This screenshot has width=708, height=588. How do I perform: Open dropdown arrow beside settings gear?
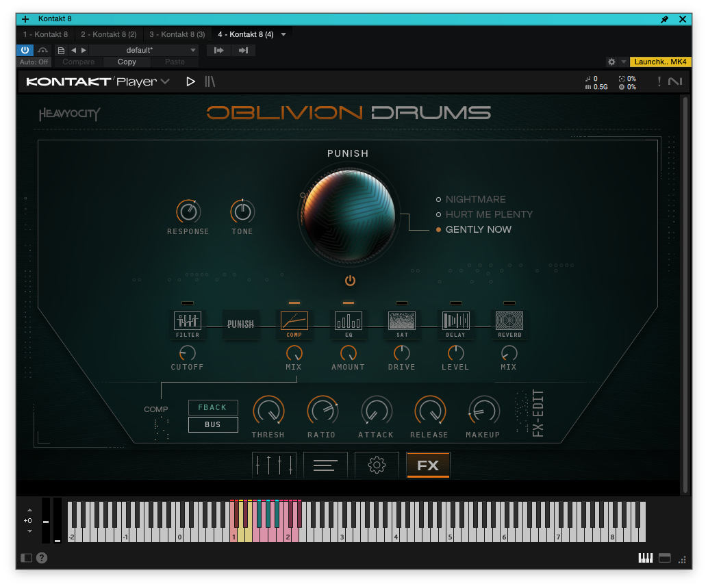coord(624,62)
